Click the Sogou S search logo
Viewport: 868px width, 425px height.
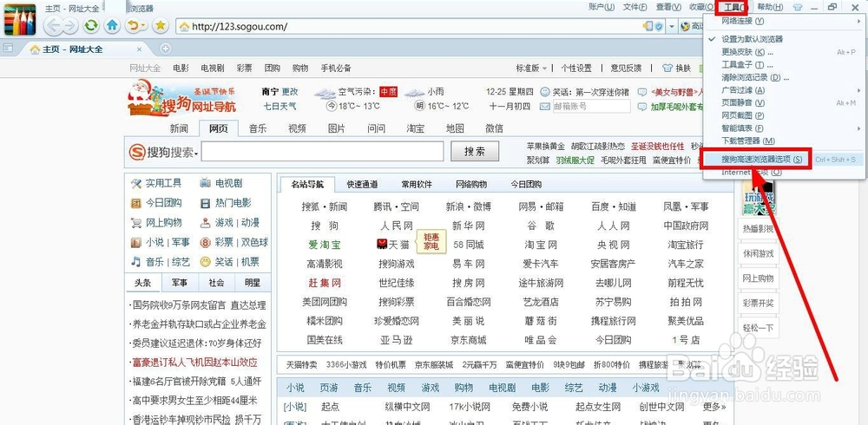tap(137, 152)
